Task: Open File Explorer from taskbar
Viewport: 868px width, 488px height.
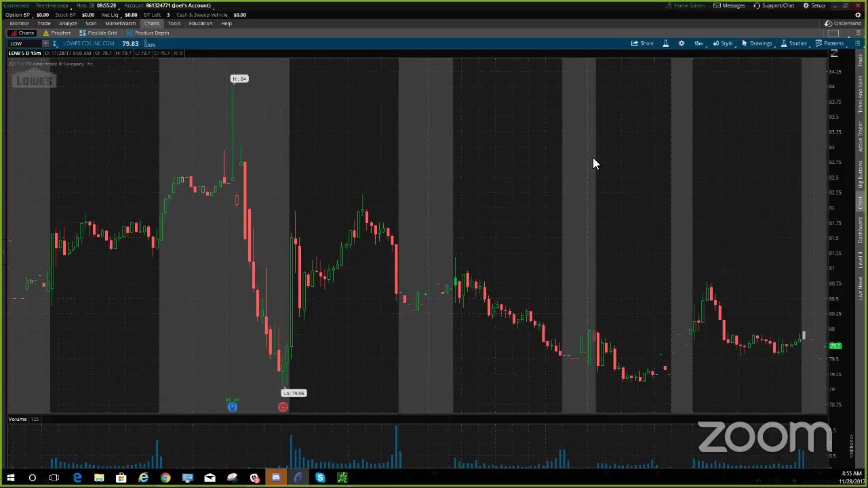Action: coord(99,478)
